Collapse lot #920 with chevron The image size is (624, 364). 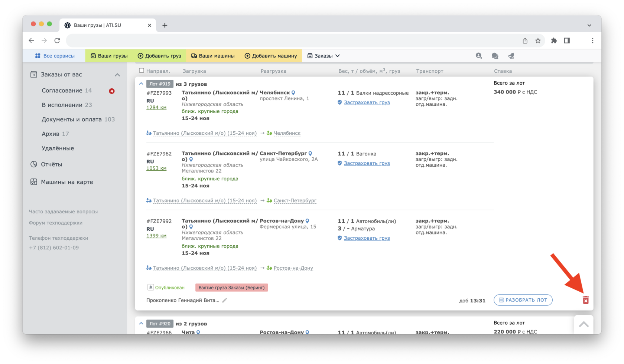(141, 324)
